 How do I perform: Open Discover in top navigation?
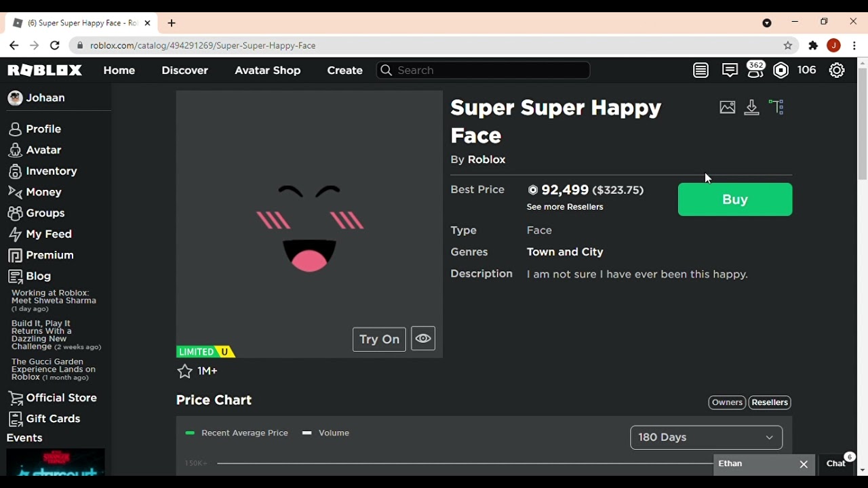point(184,70)
